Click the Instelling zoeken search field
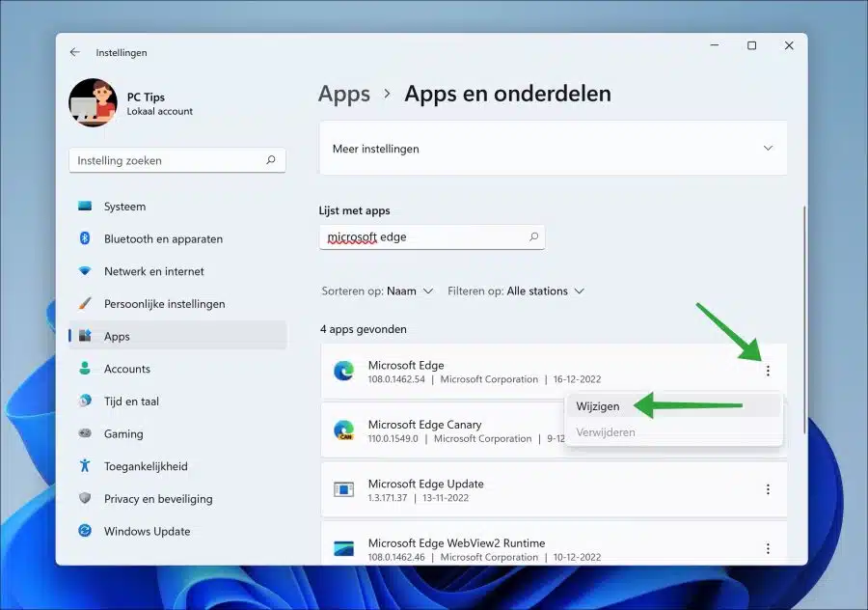This screenshot has width=868, height=610. (177, 160)
